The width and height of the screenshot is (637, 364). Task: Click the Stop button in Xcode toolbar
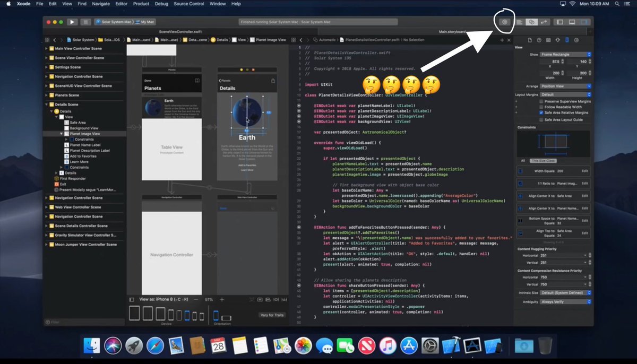(x=85, y=22)
